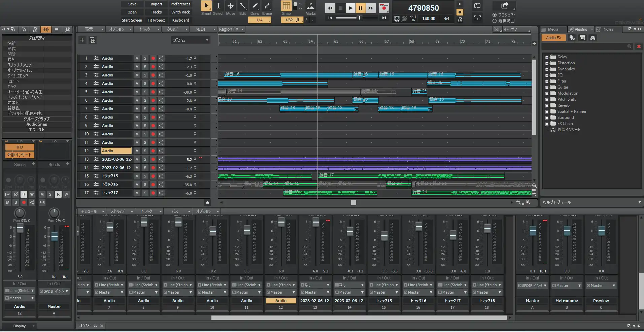Solo トラック17 track
644x332 pixels.
pyautogui.click(x=145, y=193)
